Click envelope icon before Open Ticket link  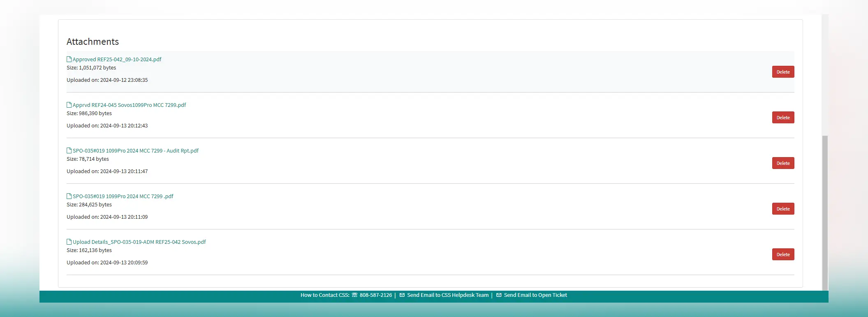499,295
